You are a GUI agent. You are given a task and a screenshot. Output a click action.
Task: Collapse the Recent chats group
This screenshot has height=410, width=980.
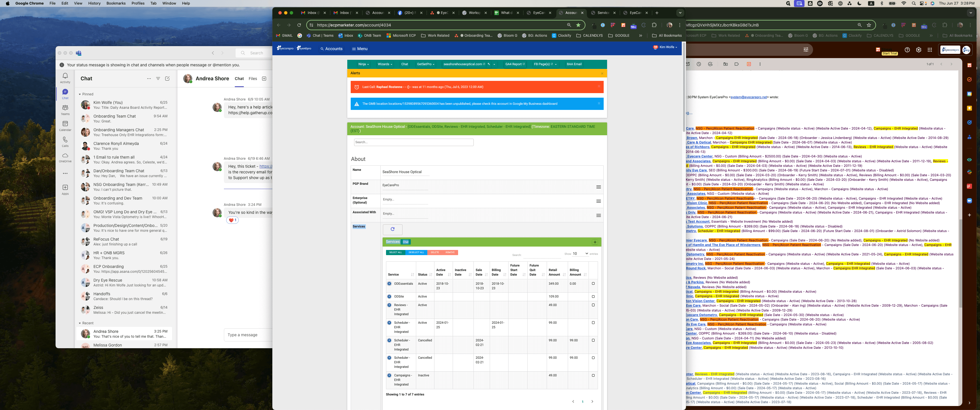(86, 323)
